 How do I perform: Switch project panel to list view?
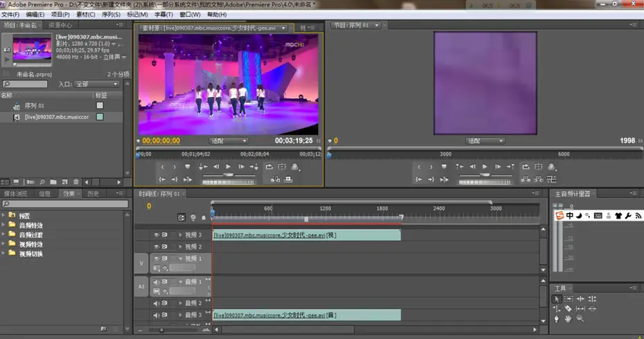coord(5,182)
